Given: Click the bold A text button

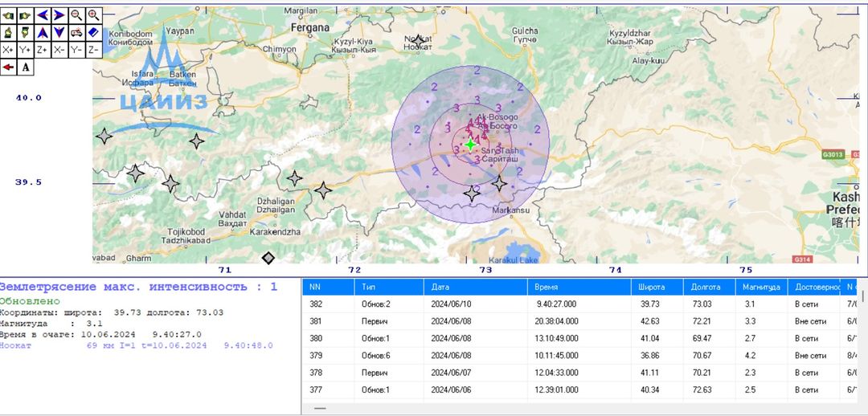Looking at the screenshot, I should tap(26, 67).
